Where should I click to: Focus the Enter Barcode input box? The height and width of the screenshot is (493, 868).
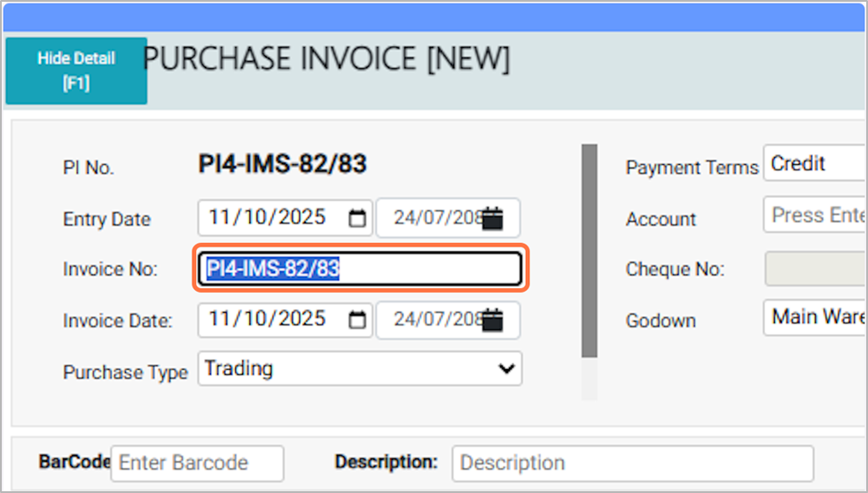point(196,463)
